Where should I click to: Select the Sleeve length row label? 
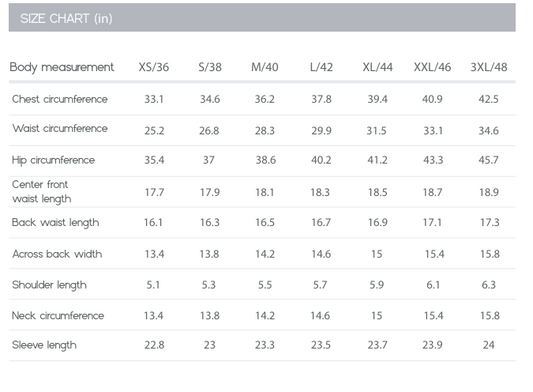pos(44,345)
